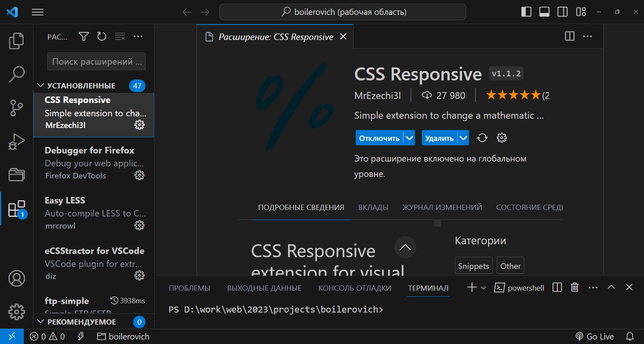Click the Snippets category tag
The image size is (644, 344).
click(x=473, y=266)
